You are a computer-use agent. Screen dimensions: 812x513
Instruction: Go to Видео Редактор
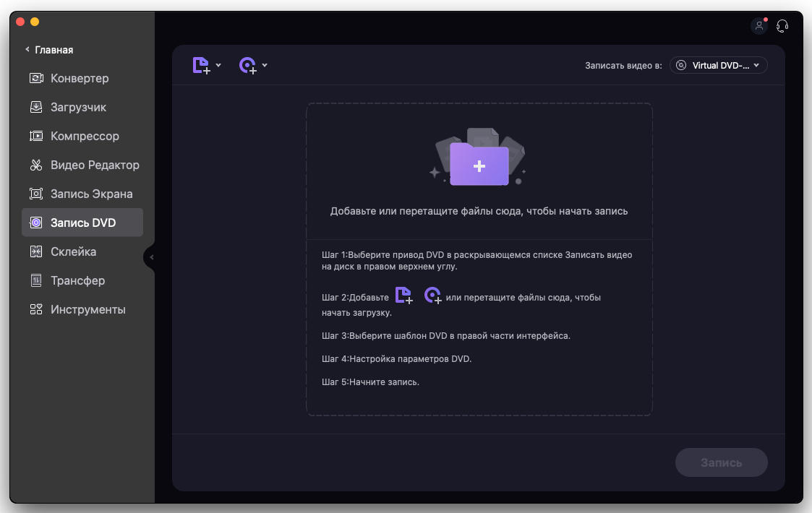coord(95,165)
